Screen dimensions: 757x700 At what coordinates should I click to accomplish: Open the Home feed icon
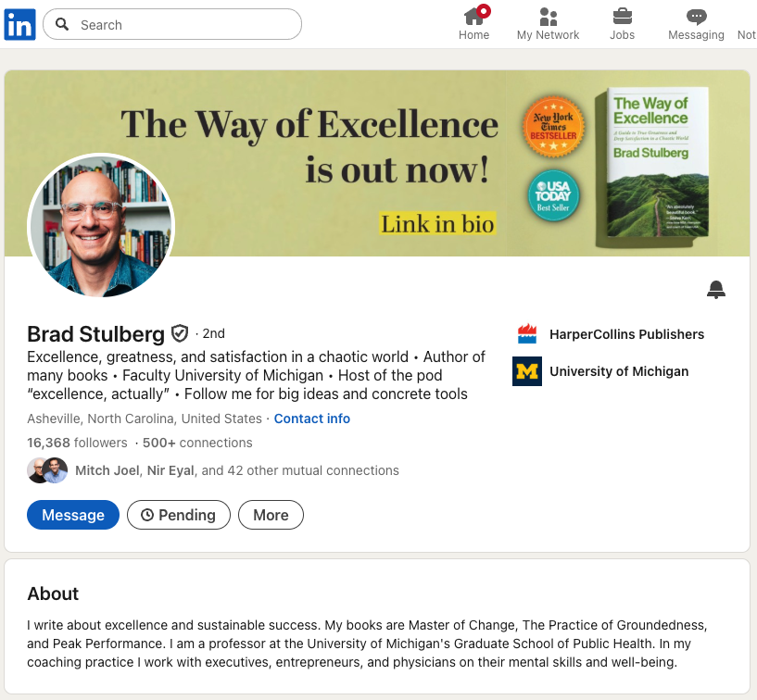[x=474, y=17]
